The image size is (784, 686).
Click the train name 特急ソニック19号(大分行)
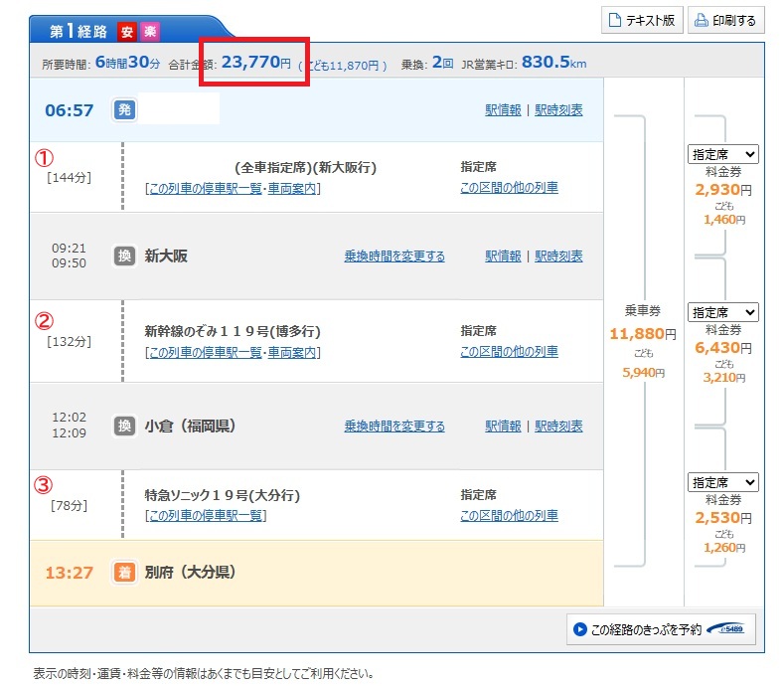[x=222, y=495]
